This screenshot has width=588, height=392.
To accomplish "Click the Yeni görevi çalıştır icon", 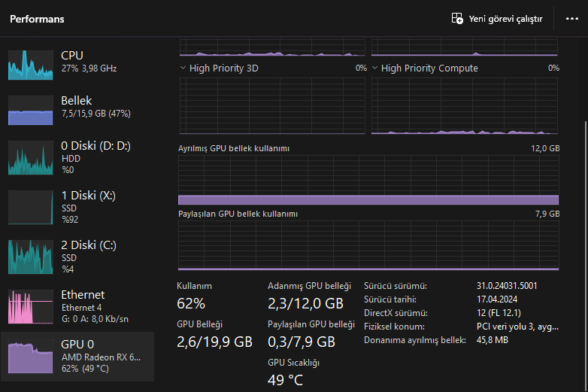I will point(457,19).
